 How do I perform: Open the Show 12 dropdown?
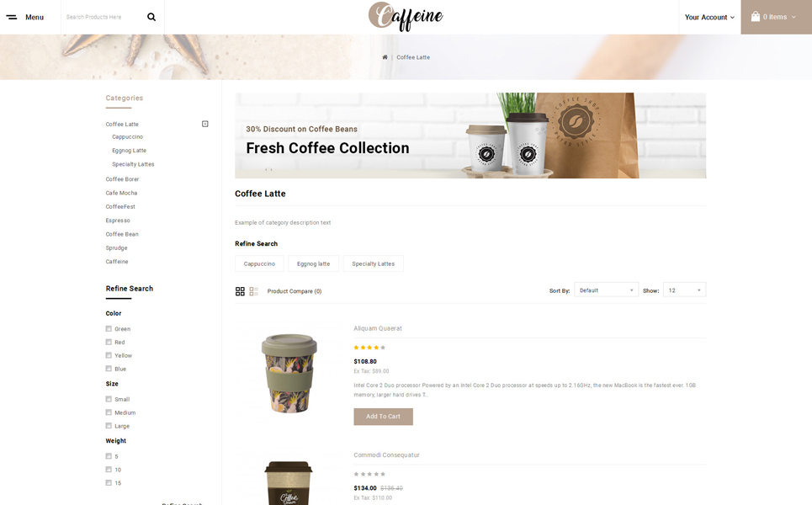coord(684,290)
